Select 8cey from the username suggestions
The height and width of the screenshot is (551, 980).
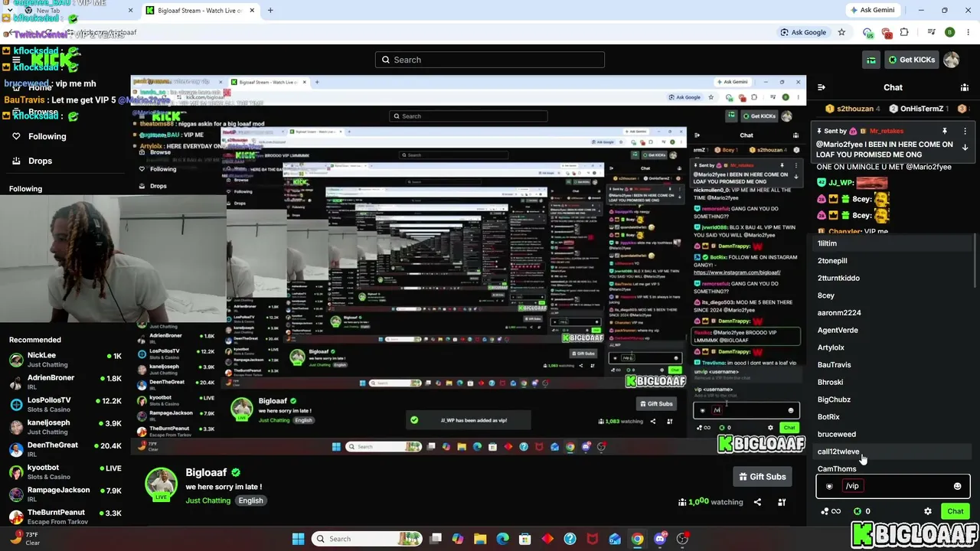[x=893, y=295]
